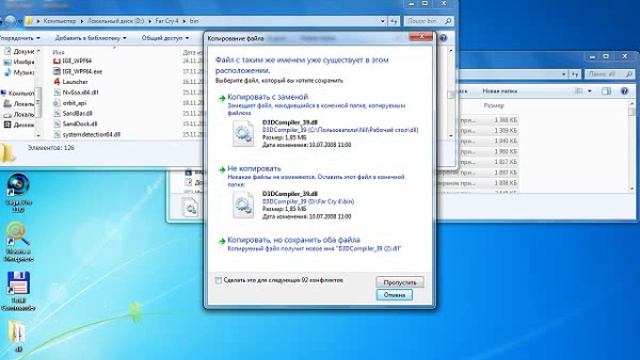Click the "Имя" column header
640x360 pixels.
(58, 52)
